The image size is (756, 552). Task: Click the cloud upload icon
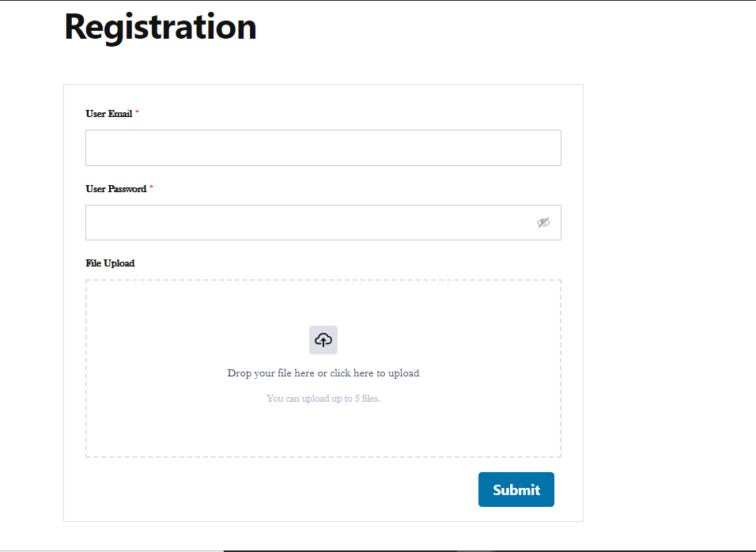pos(323,340)
